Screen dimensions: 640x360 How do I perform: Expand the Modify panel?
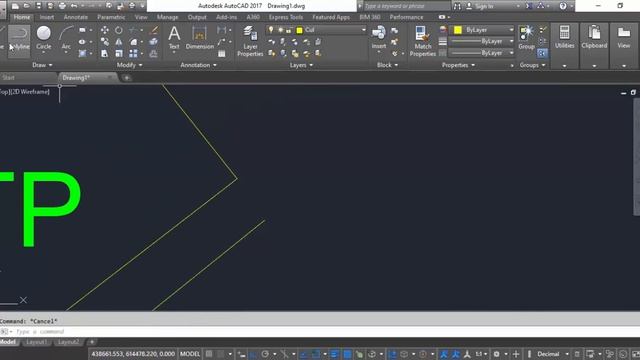[x=129, y=65]
